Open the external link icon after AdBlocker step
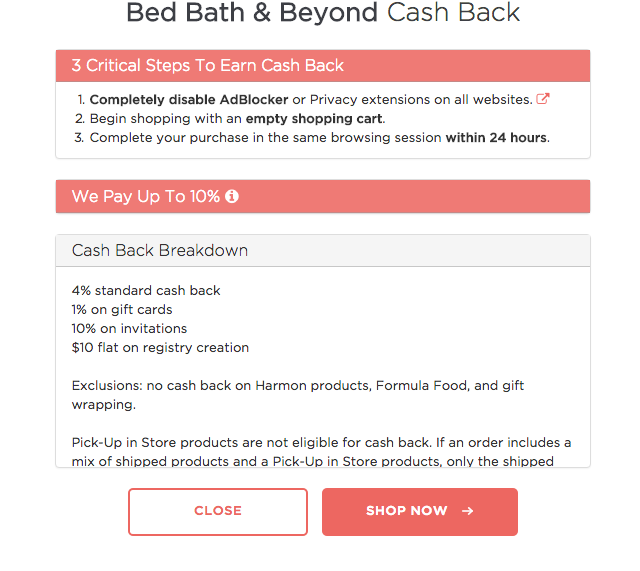Image resolution: width=640 pixels, height=571 pixels. coord(542,99)
